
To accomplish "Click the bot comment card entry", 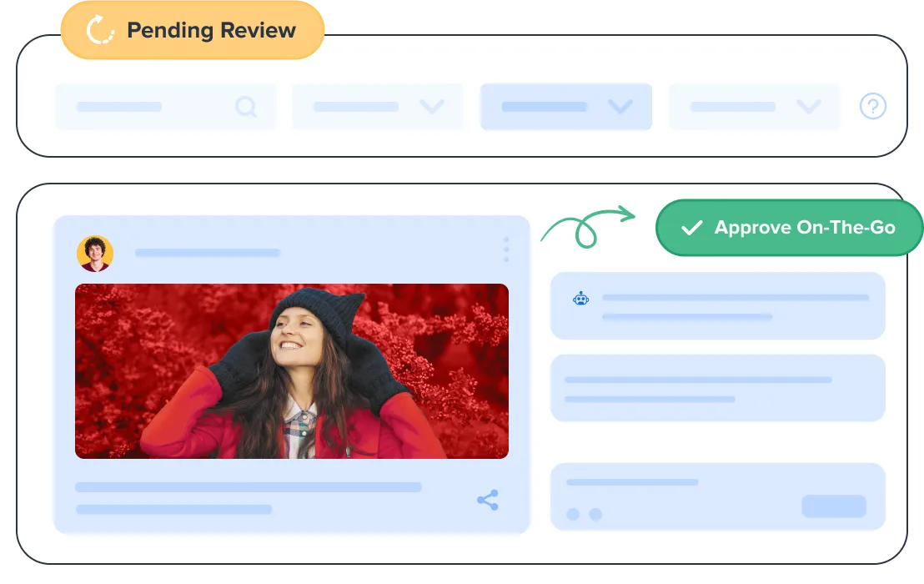I will (717, 305).
